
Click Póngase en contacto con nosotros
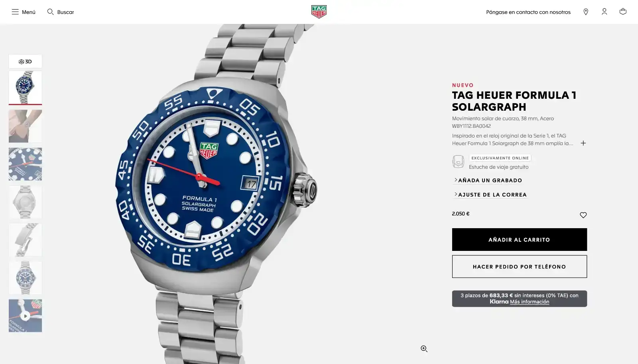click(x=528, y=12)
